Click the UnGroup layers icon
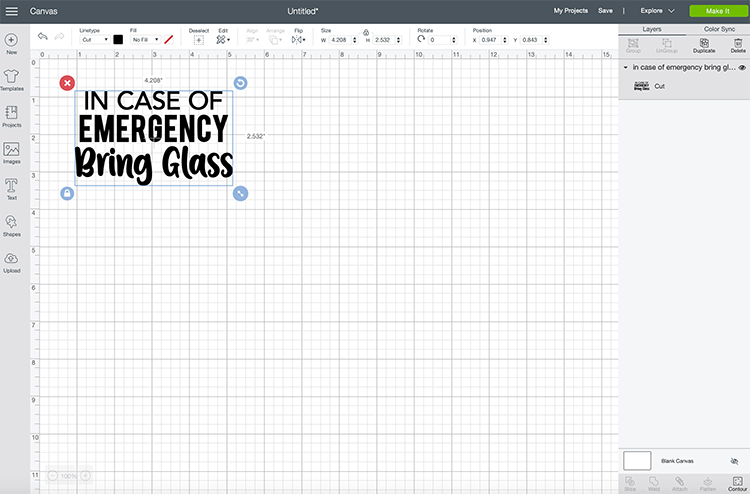The image size is (750, 494). point(667,46)
